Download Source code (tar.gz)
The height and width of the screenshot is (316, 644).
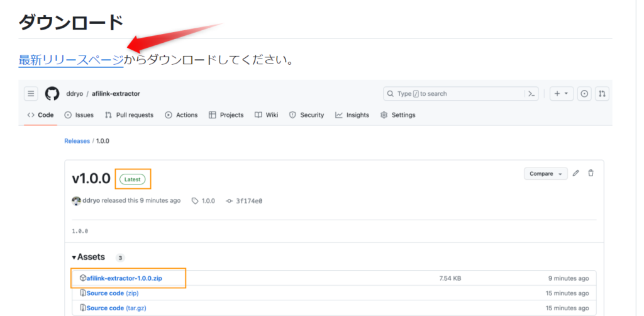tap(116, 308)
